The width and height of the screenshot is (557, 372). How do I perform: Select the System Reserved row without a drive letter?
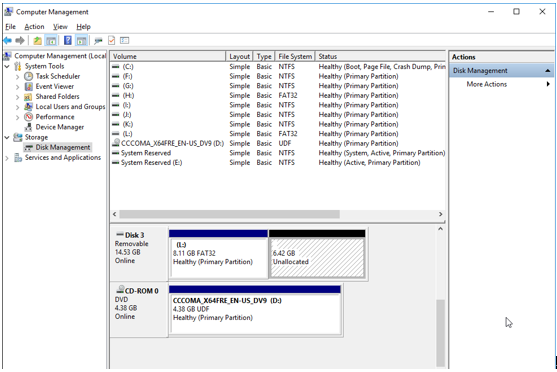click(x=278, y=153)
